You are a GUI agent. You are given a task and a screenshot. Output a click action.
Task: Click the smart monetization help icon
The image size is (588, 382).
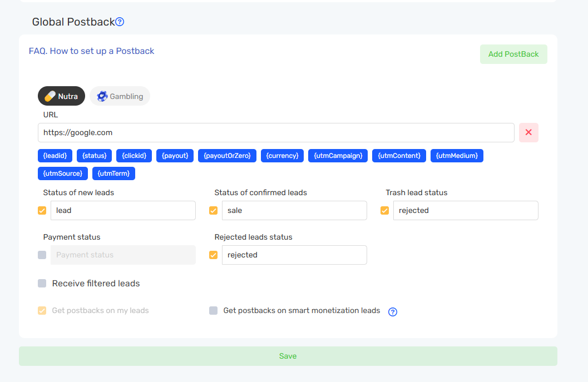coord(393,311)
